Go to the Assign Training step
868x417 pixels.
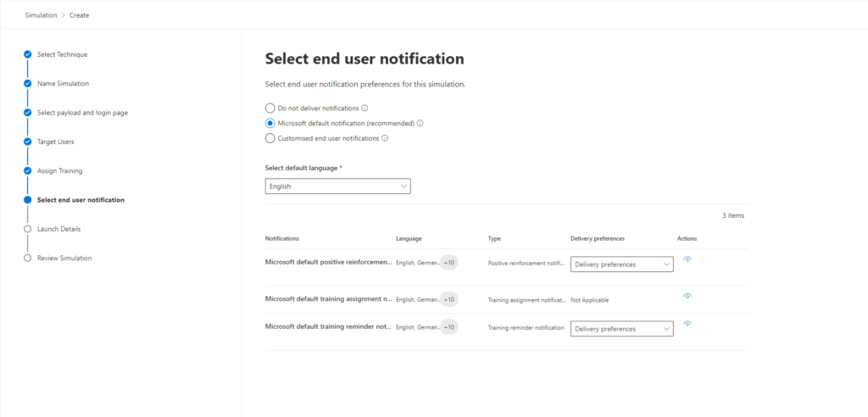60,170
